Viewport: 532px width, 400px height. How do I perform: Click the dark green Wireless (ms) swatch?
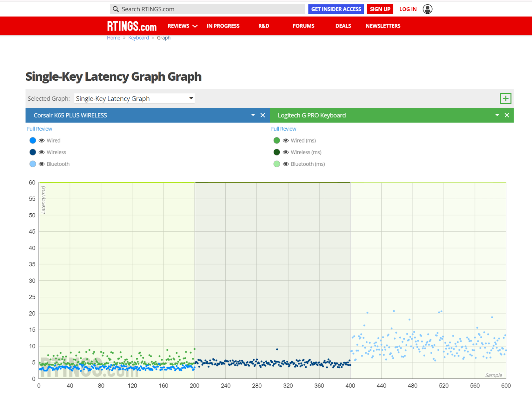(x=277, y=152)
